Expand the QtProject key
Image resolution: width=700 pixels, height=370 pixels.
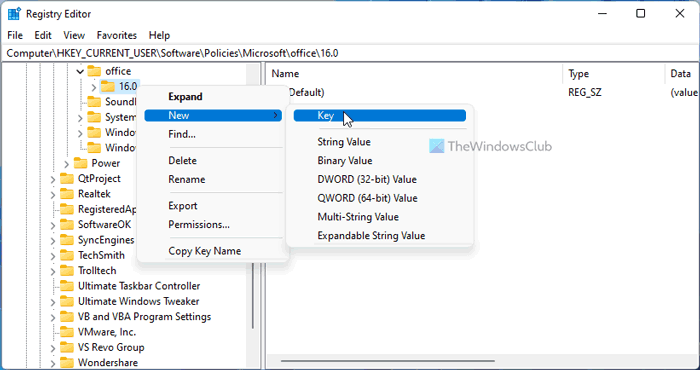[x=53, y=179]
